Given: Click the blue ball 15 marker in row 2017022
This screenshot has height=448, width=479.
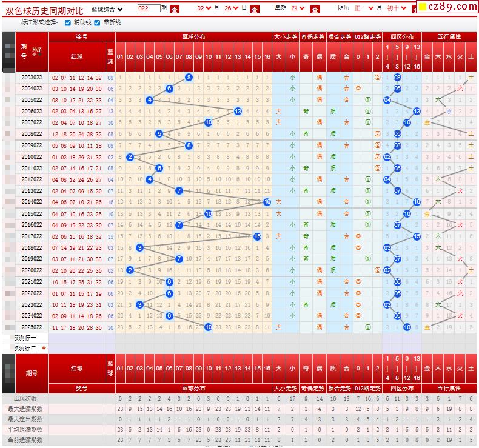Looking at the screenshot, I should [258, 236].
